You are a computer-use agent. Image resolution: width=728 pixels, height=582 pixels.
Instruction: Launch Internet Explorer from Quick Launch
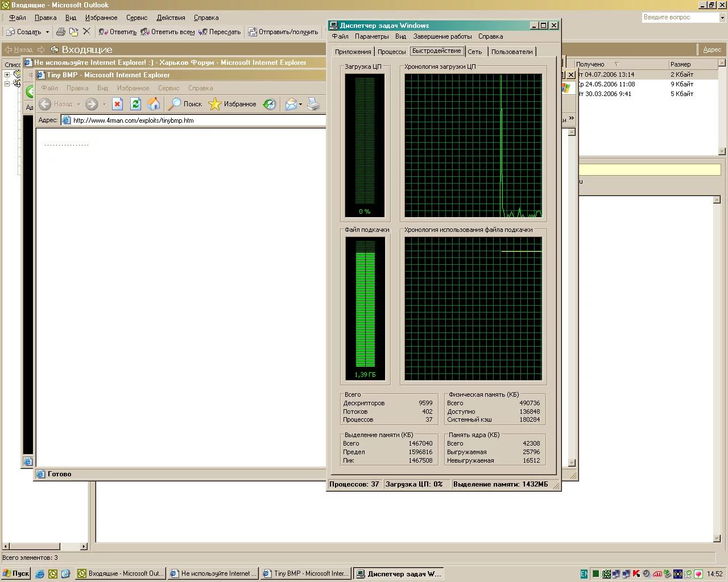click(40, 574)
